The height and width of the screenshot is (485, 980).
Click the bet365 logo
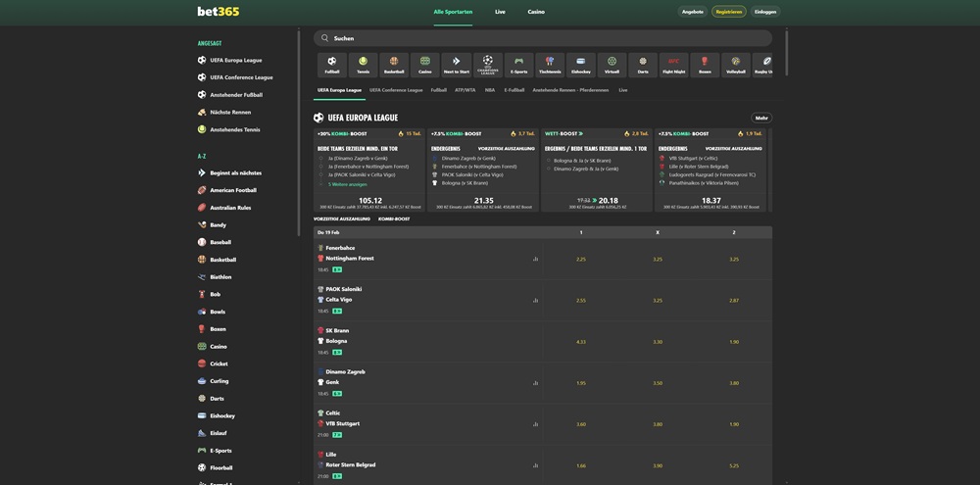219,11
